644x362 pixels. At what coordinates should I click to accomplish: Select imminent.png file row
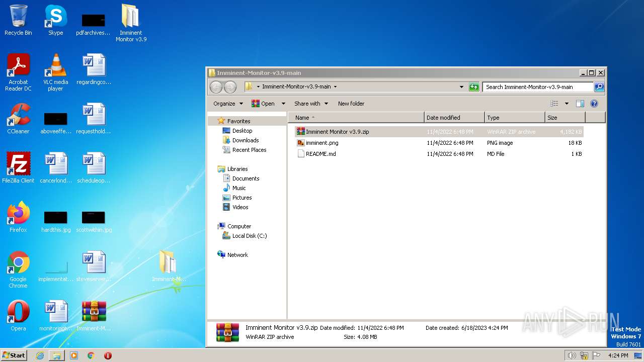(439, 143)
